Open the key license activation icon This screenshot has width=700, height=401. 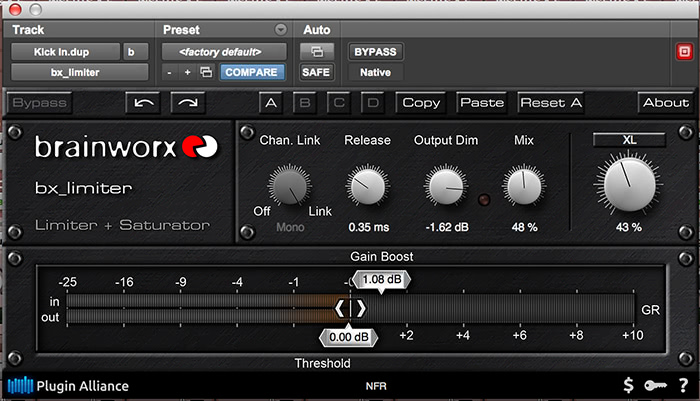coord(655,385)
